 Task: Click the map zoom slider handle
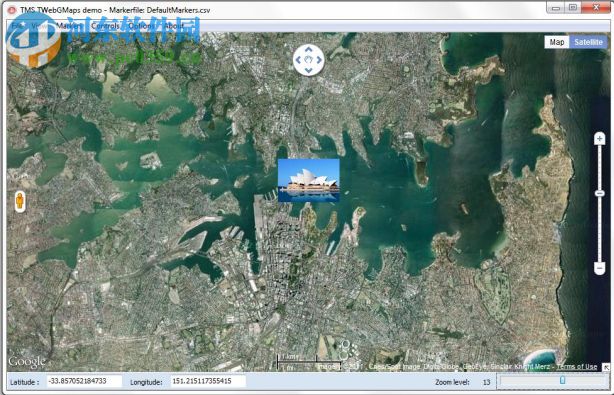pos(600,193)
